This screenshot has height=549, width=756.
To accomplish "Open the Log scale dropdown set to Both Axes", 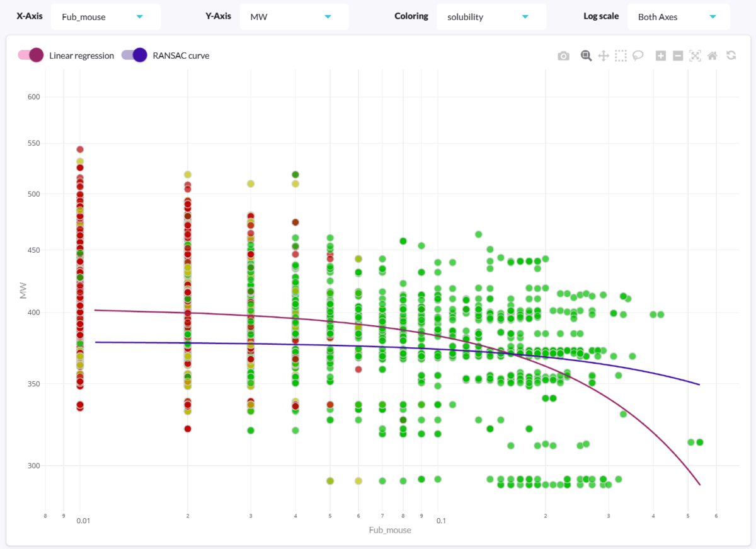I will [678, 16].
